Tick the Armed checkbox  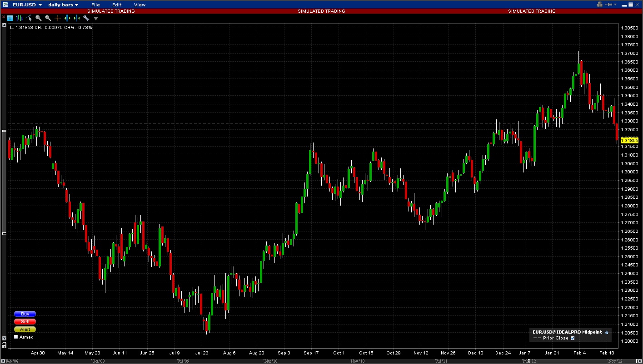pos(16,337)
